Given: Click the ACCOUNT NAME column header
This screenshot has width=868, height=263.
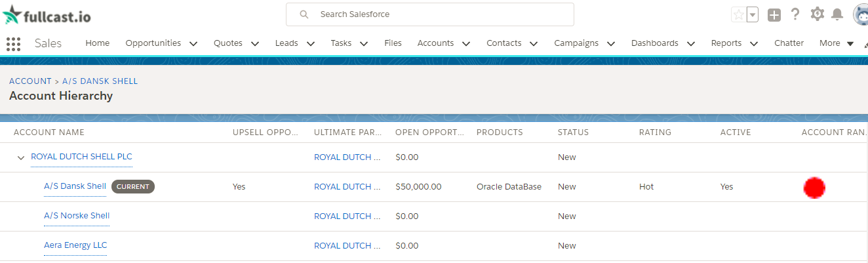Looking at the screenshot, I should [49, 132].
